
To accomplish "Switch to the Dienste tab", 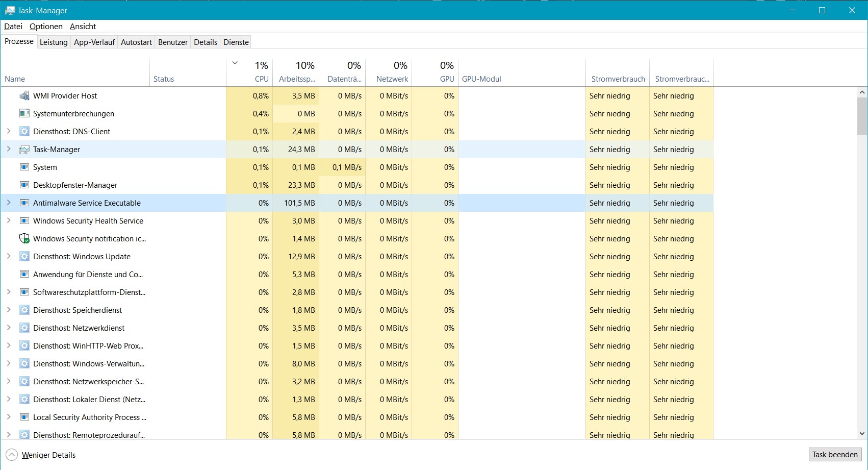I will click(236, 42).
